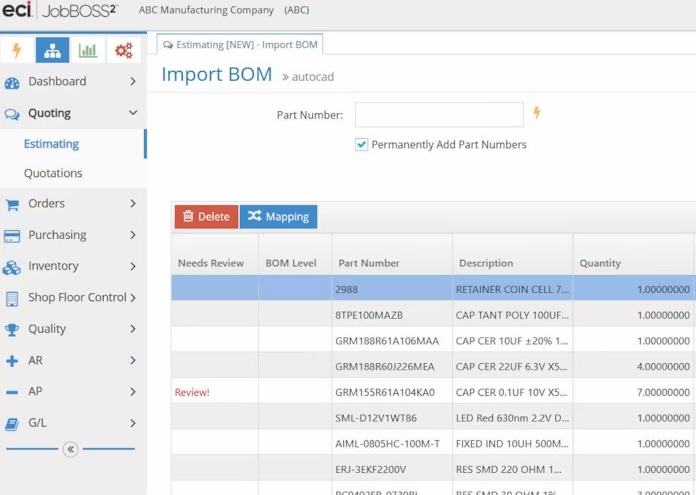Toggle Permanently Add Part Numbers checkbox

361,144
